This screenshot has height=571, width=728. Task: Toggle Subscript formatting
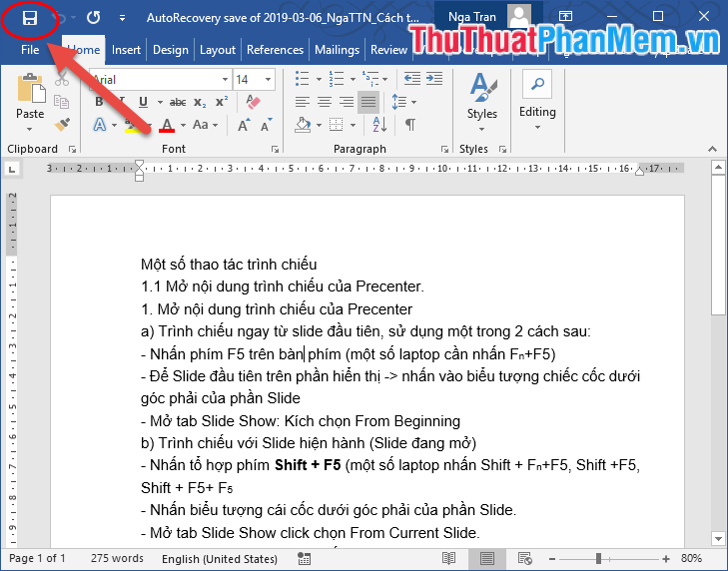click(200, 102)
